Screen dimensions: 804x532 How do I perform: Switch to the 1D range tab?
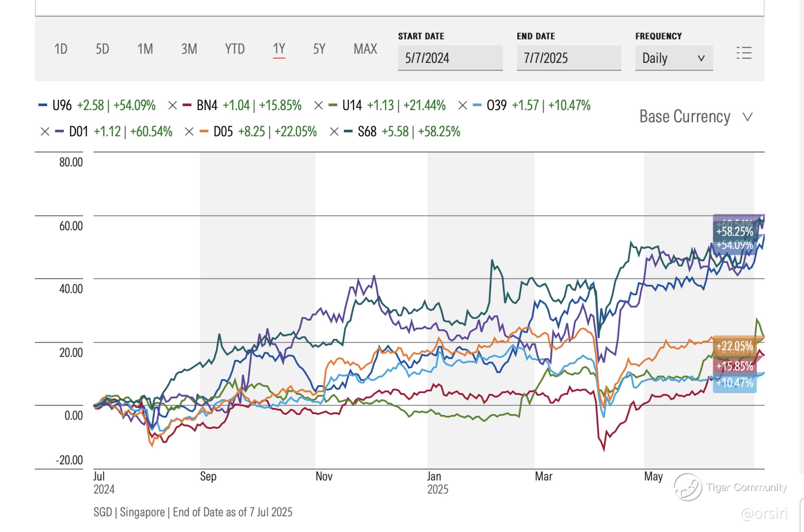tap(61, 49)
